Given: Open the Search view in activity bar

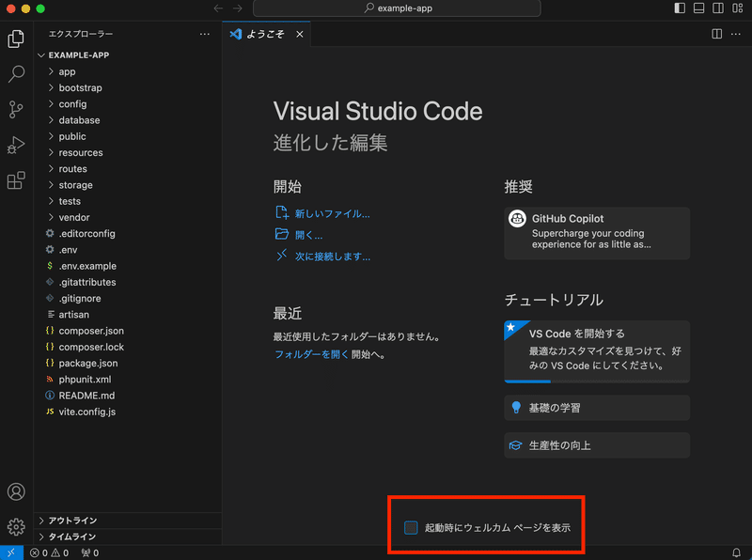Looking at the screenshot, I should pos(16,74).
